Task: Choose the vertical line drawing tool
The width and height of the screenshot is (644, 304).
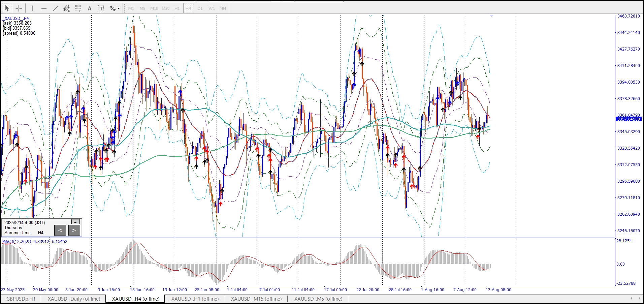Action: point(32,8)
